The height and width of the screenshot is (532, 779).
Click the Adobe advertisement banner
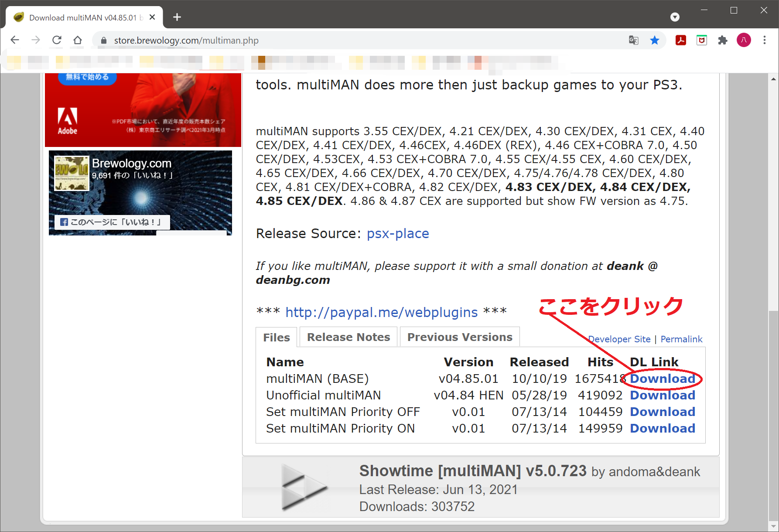(x=143, y=110)
